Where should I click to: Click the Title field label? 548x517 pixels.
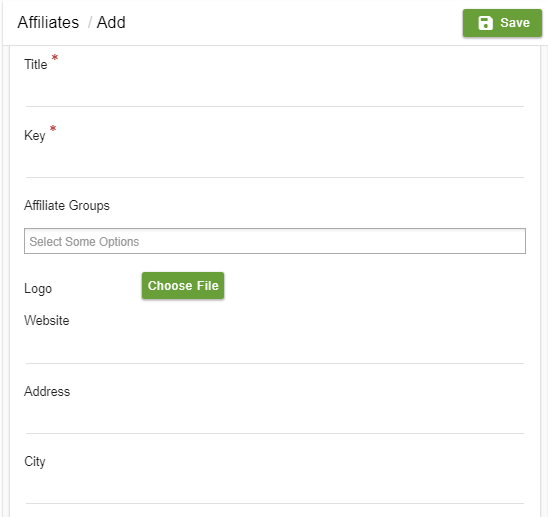pyautogui.click(x=36, y=64)
